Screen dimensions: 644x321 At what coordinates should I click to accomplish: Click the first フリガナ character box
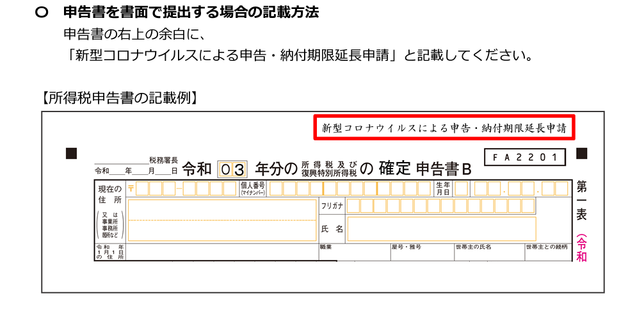click(353, 206)
